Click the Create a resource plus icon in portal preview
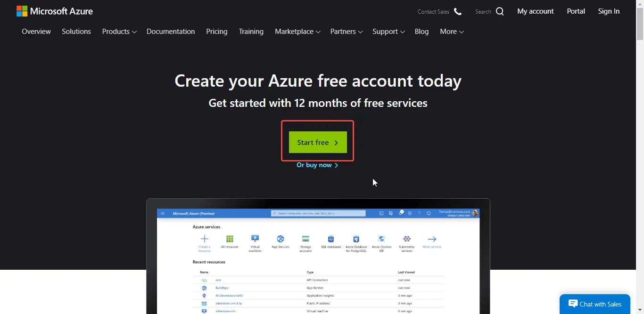644x314 pixels. (x=204, y=239)
